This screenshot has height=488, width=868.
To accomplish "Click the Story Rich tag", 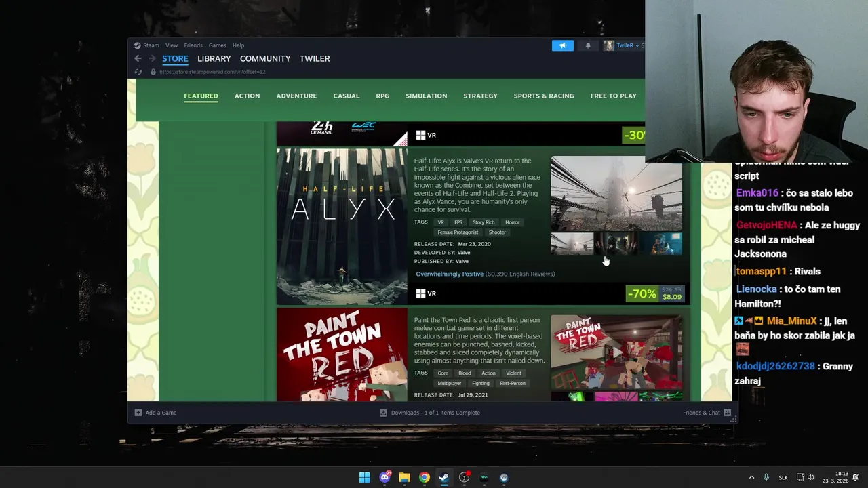I will (x=484, y=222).
